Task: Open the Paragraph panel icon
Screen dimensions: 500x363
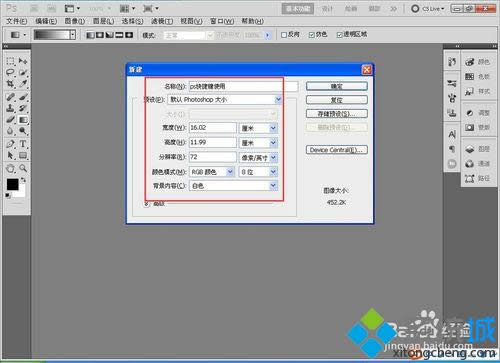Action: [452, 149]
